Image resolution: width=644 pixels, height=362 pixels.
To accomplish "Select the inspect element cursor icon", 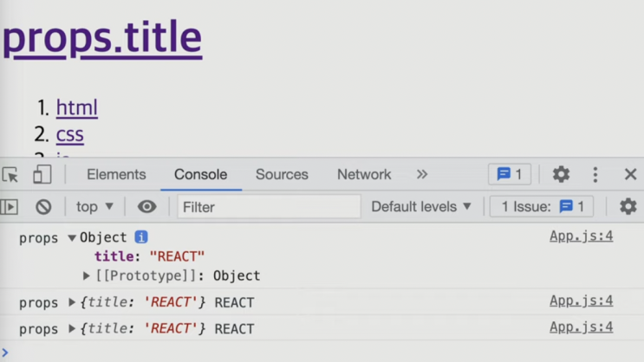I will point(11,175).
